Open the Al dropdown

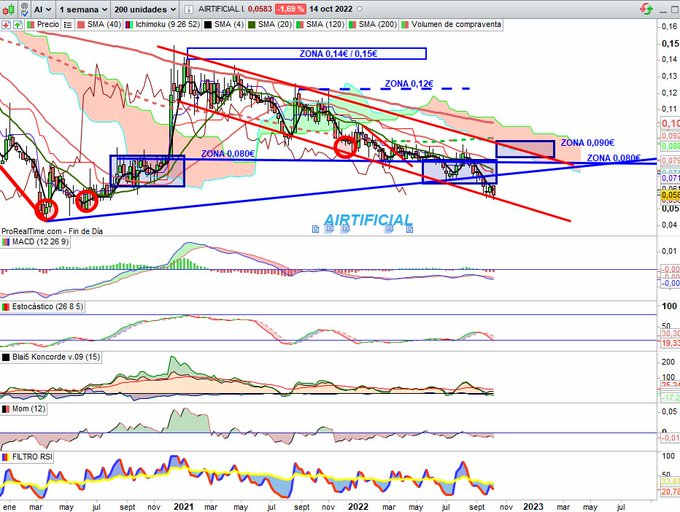(x=42, y=9)
